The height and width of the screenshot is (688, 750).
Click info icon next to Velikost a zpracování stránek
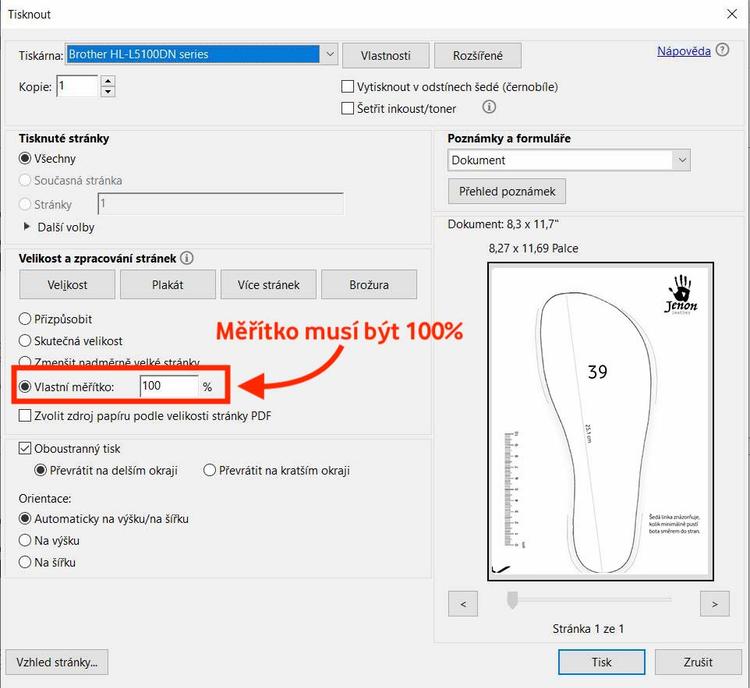point(187,258)
